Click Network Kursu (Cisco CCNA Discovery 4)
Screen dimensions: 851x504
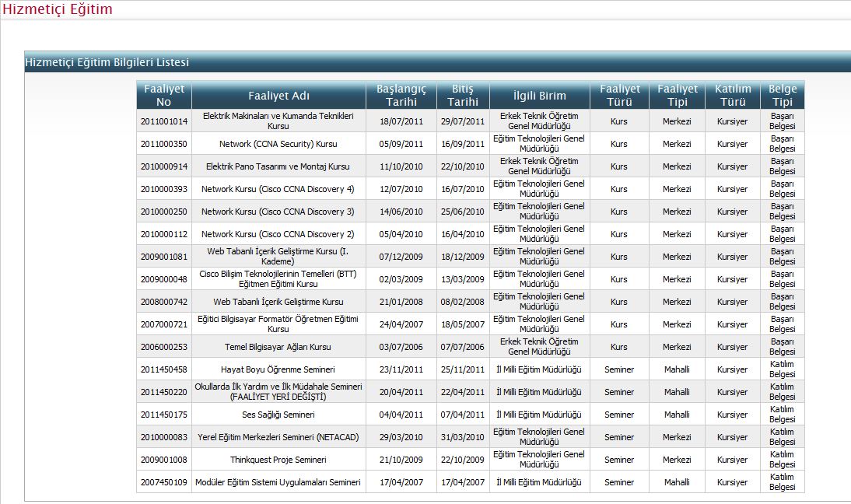tap(278, 189)
